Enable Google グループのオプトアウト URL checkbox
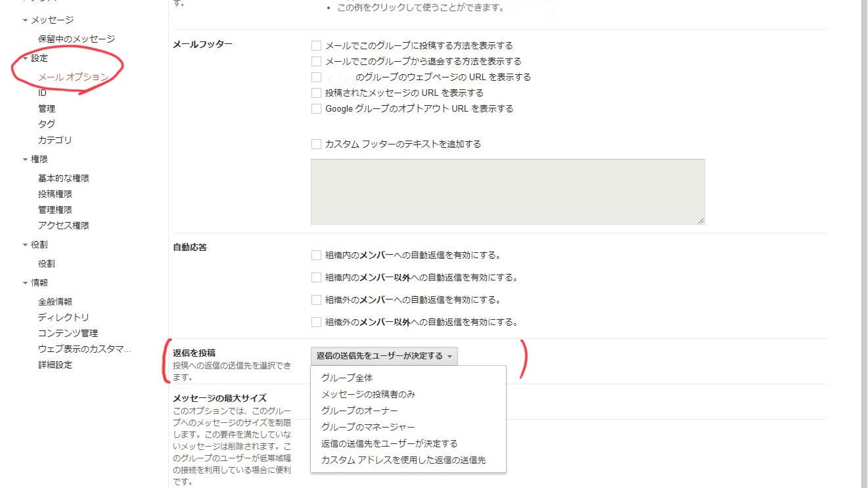The image size is (868, 488). (316, 109)
